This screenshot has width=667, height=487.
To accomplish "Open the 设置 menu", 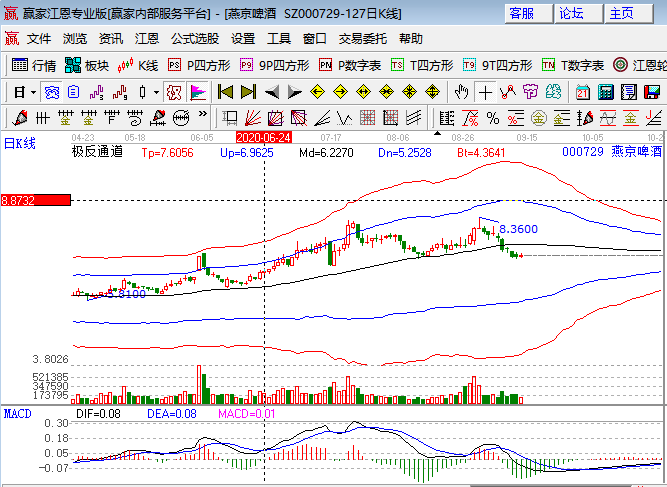I will [243, 39].
